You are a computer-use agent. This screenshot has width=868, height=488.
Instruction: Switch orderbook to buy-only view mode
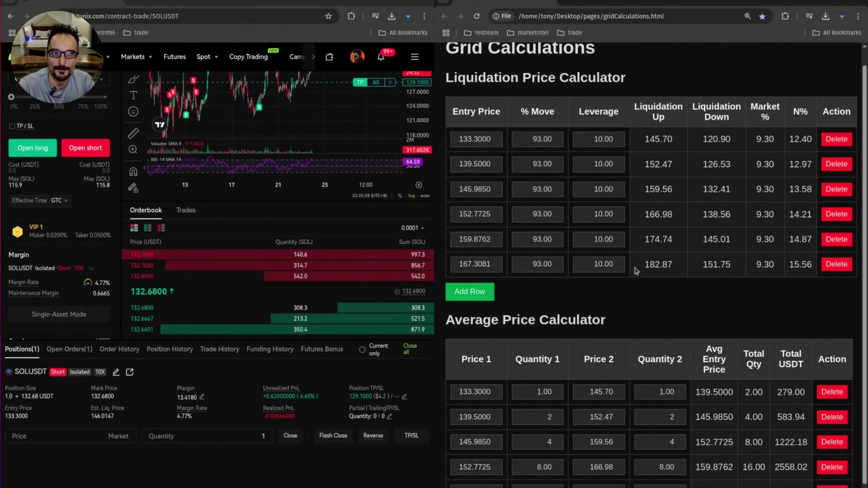[x=147, y=228]
